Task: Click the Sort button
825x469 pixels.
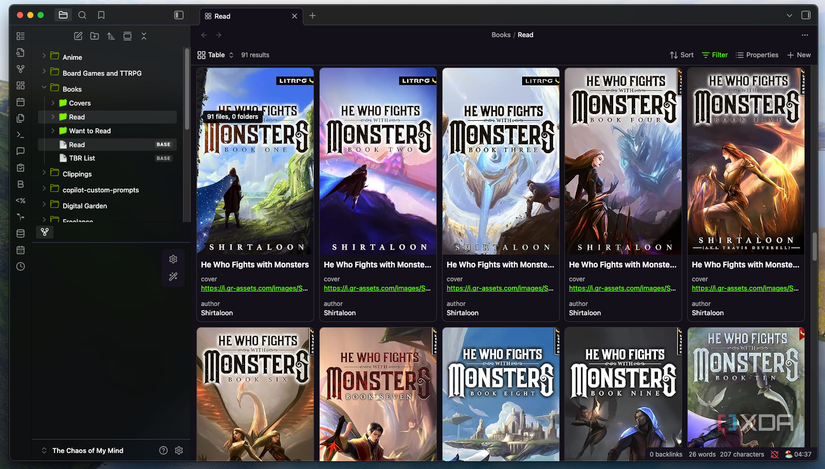Action: point(681,55)
